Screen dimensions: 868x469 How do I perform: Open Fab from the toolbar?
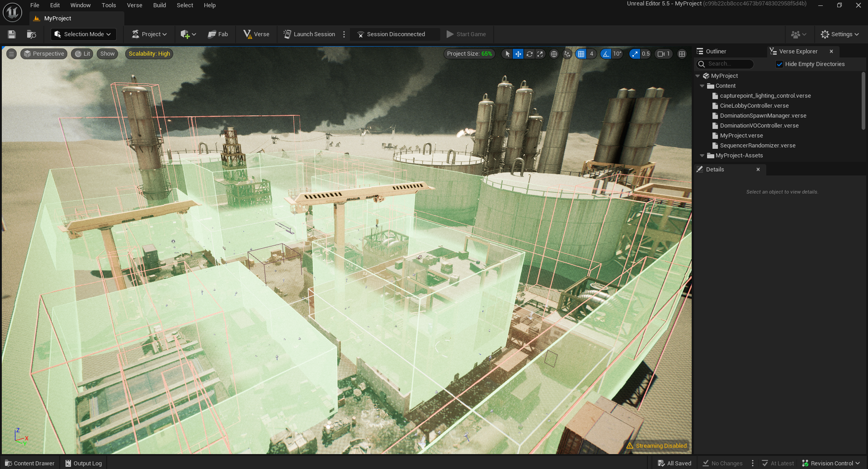pos(218,34)
